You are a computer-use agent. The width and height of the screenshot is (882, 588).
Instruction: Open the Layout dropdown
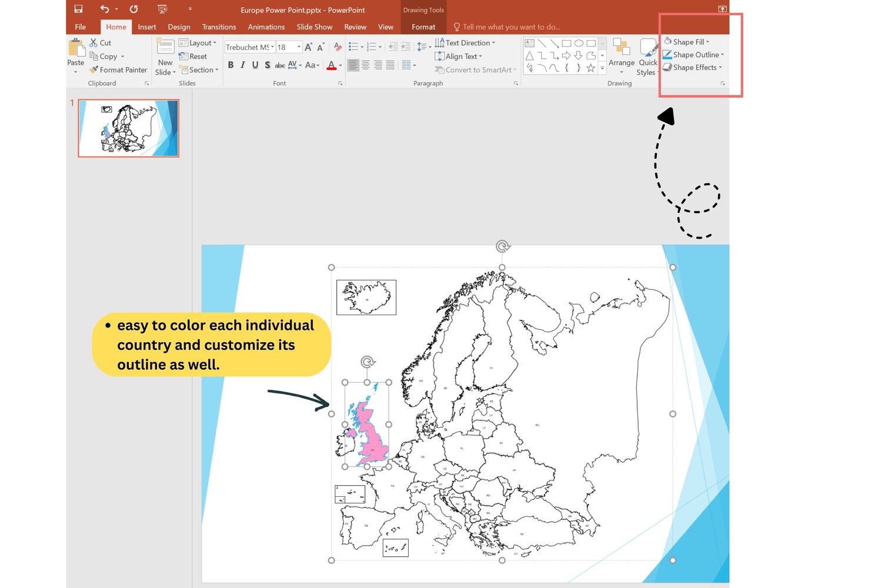(x=198, y=43)
